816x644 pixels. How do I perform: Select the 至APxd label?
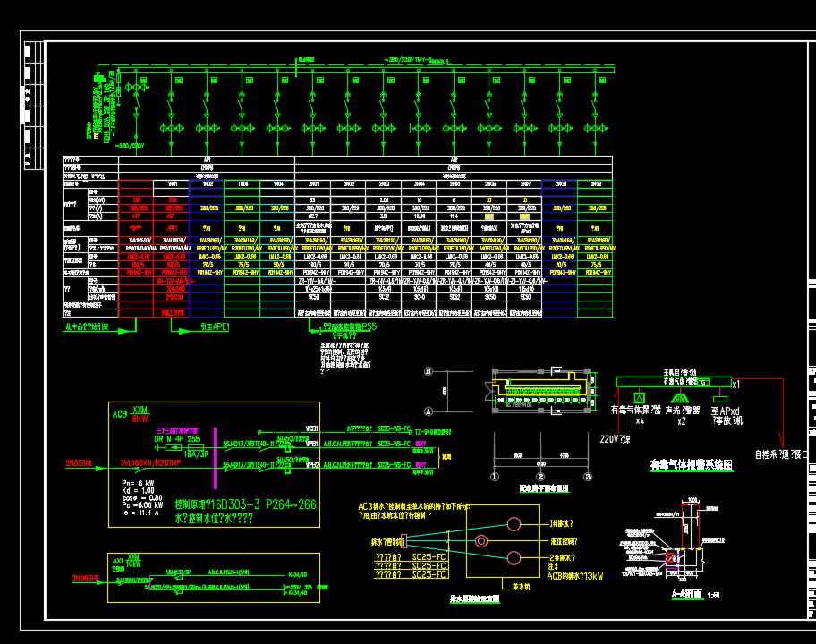pyautogui.click(x=726, y=411)
